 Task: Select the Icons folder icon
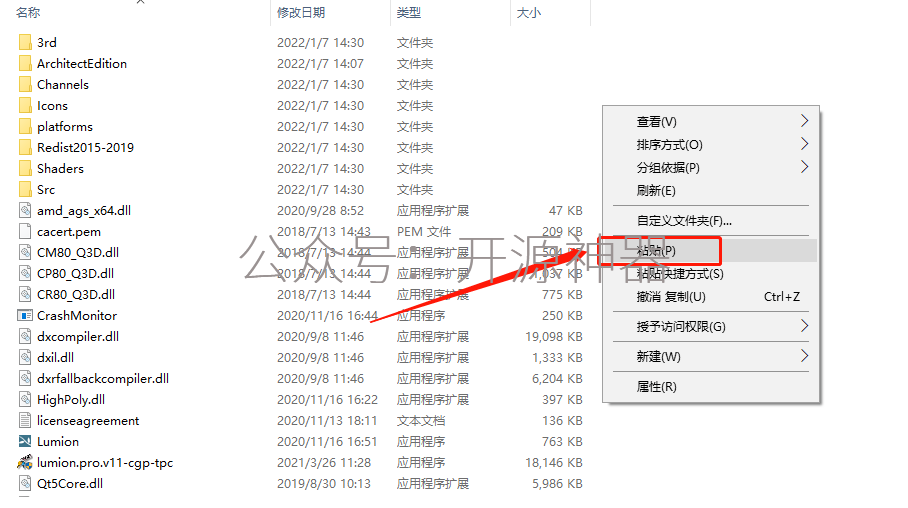tap(25, 105)
